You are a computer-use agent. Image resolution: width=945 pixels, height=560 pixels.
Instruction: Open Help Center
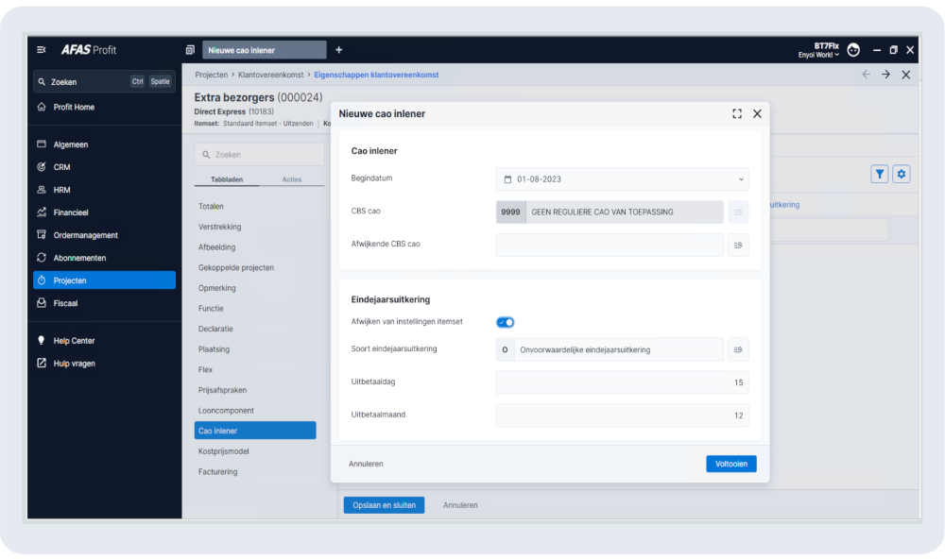(x=104, y=341)
